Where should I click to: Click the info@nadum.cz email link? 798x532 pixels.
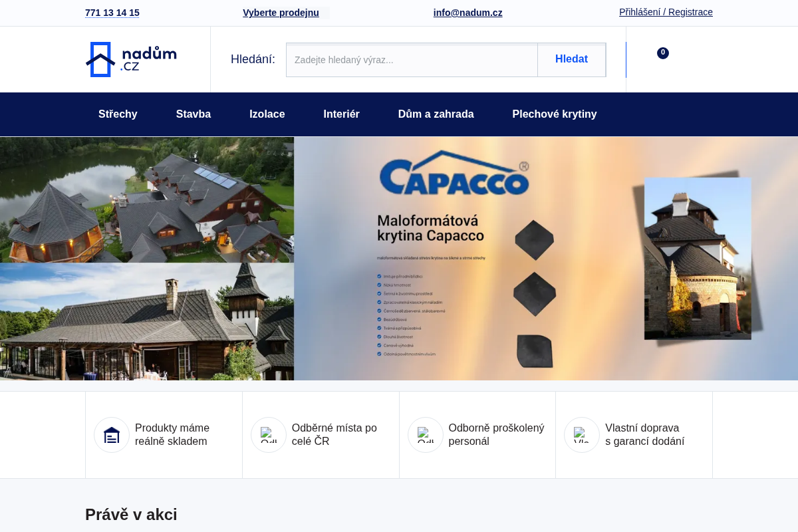coord(468,13)
